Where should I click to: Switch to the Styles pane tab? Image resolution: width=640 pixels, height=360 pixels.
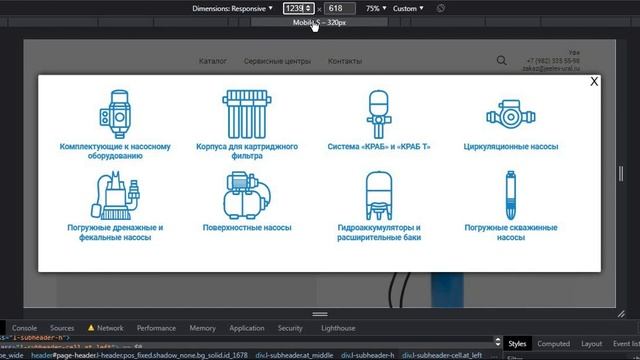coord(517,344)
